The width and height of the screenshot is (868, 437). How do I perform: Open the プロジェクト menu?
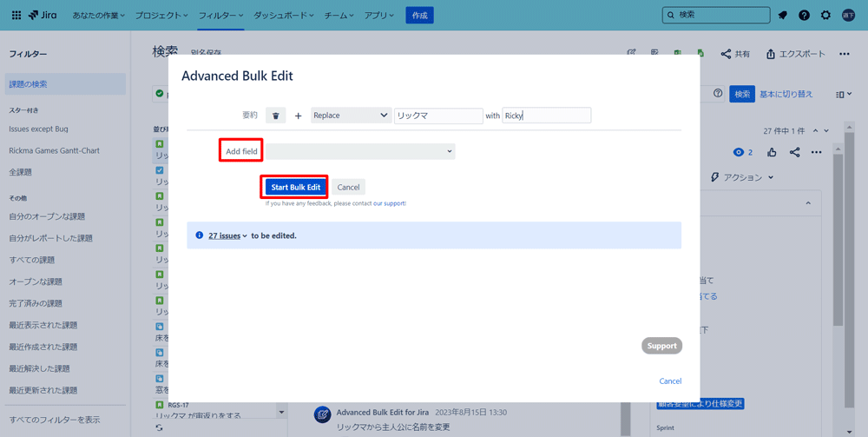(161, 16)
